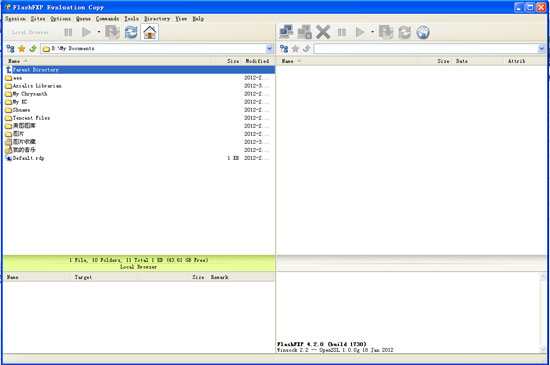Viewport: 550px width, 365px height.
Task: Click the Local Browser label button
Action: point(30,32)
